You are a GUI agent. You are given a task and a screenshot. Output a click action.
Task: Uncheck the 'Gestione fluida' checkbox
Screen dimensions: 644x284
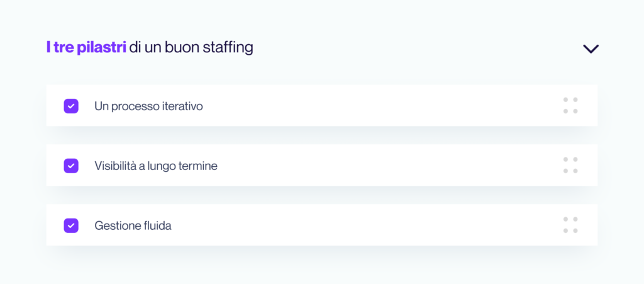[71, 225]
